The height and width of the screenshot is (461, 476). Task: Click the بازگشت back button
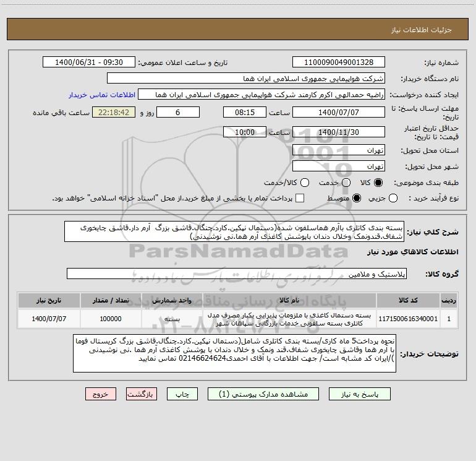click(x=142, y=394)
